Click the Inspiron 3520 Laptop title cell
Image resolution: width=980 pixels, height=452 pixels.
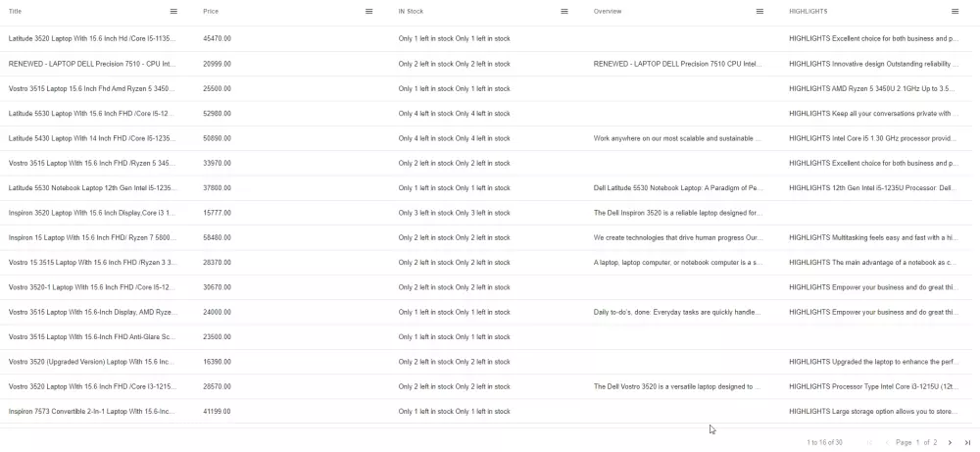click(92, 213)
